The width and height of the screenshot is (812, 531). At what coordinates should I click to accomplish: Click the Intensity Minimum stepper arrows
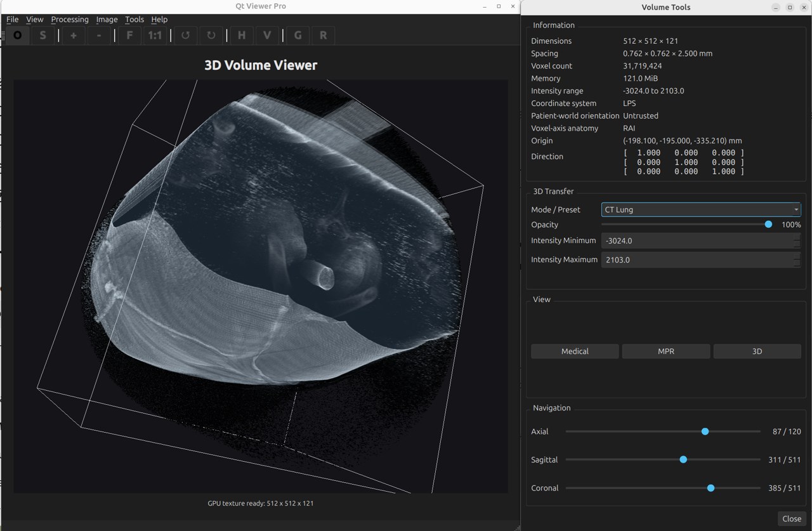[797, 240]
